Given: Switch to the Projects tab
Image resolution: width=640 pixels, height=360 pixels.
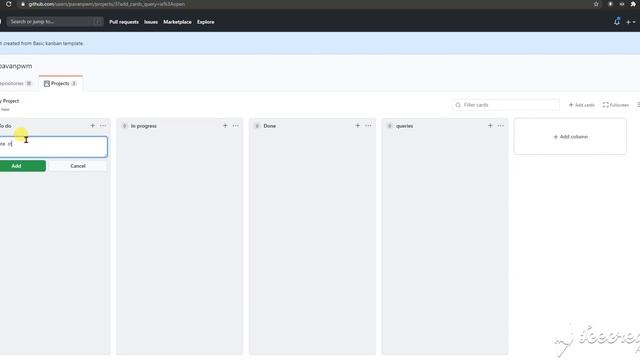Looking at the screenshot, I should tap(60, 83).
